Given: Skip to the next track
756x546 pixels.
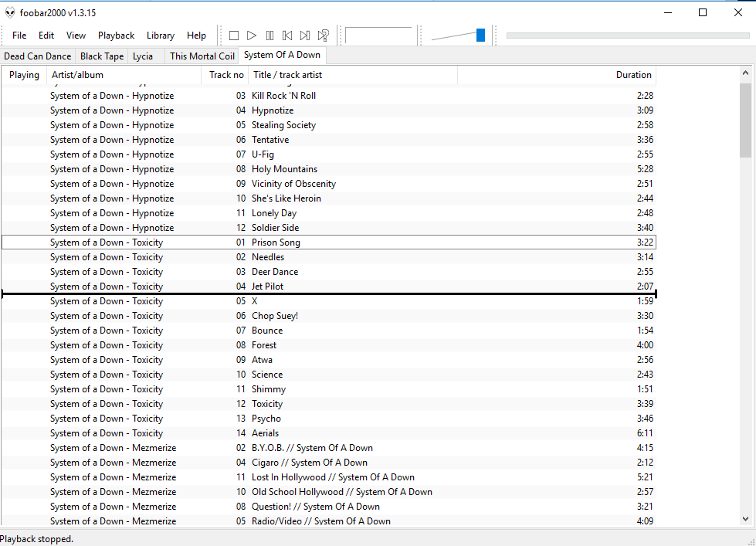Looking at the screenshot, I should tap(305, 36).
